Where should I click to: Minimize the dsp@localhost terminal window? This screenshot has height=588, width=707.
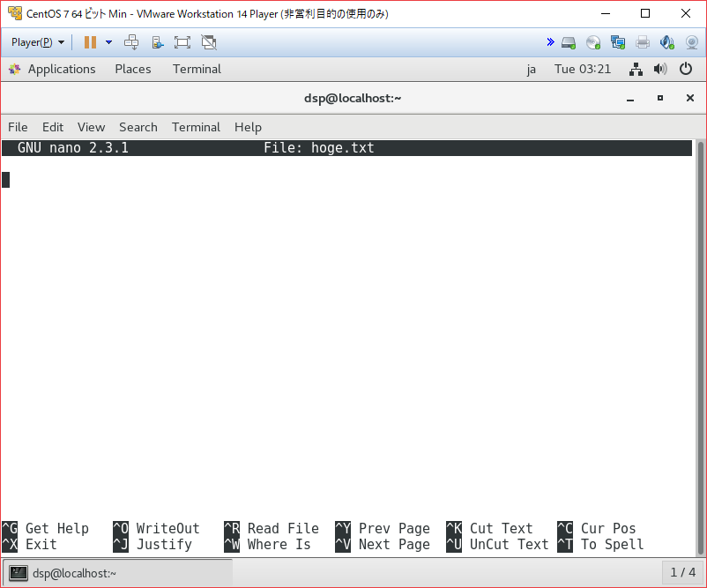pos(630,99)
